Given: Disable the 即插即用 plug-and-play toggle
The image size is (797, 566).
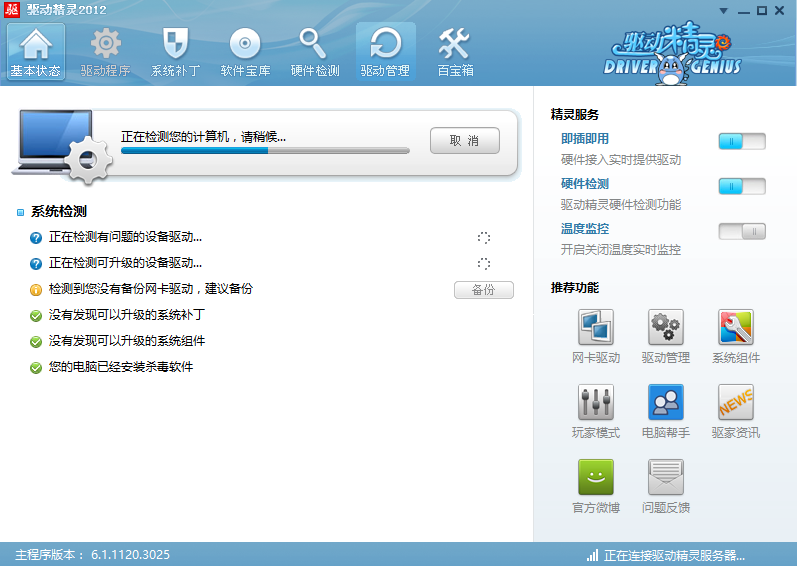Looking at the screenshot, I should coord(741,141).
